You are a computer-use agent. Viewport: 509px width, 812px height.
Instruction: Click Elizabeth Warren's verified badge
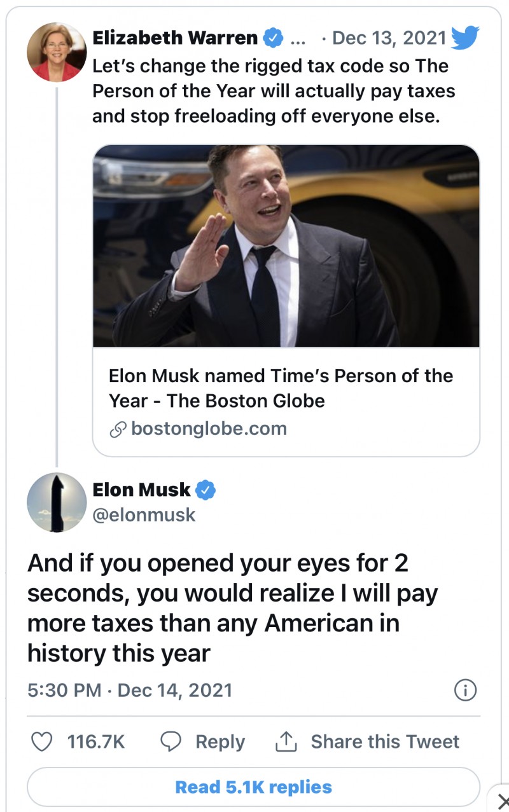273,38
